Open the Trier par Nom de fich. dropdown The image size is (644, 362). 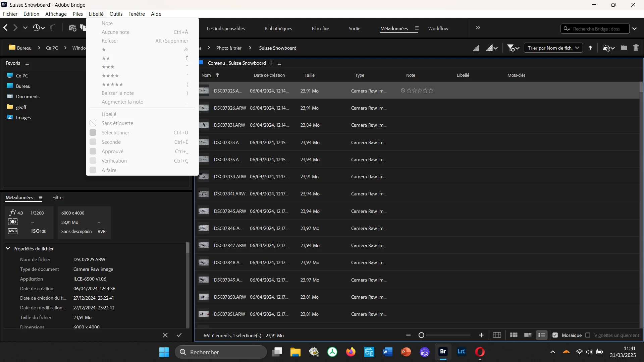coord(553,48)
